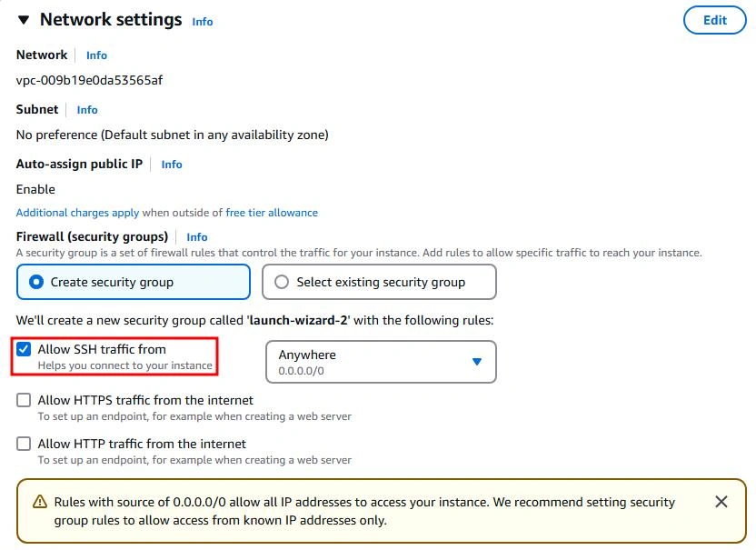Click the warning triangle icon in the alert
The image size is (756, 550).
coord(40,502)
